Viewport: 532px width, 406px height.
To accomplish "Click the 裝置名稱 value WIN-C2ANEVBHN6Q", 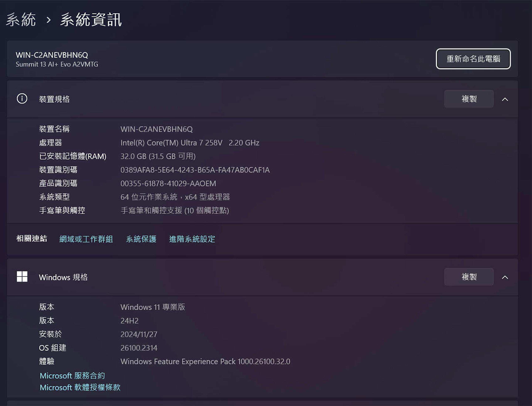I will [x=156, y=129].
